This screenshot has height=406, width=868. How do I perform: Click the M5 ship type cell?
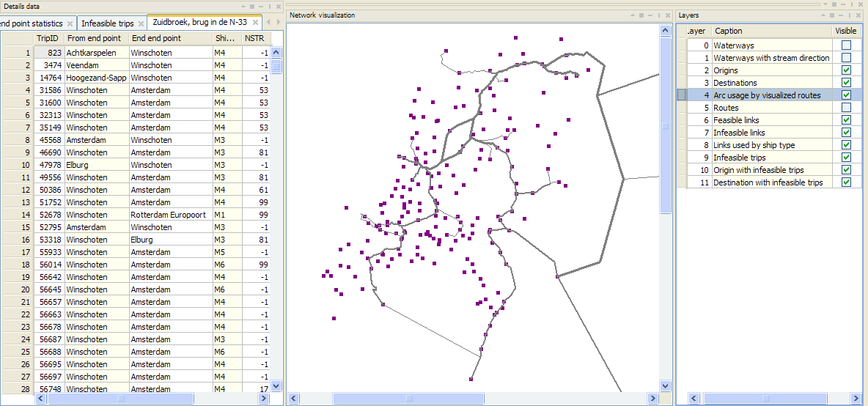pos(227,251)
